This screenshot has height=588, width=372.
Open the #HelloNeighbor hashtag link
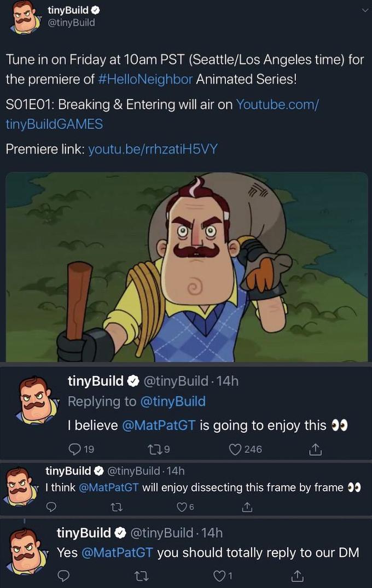coord(145,79)
